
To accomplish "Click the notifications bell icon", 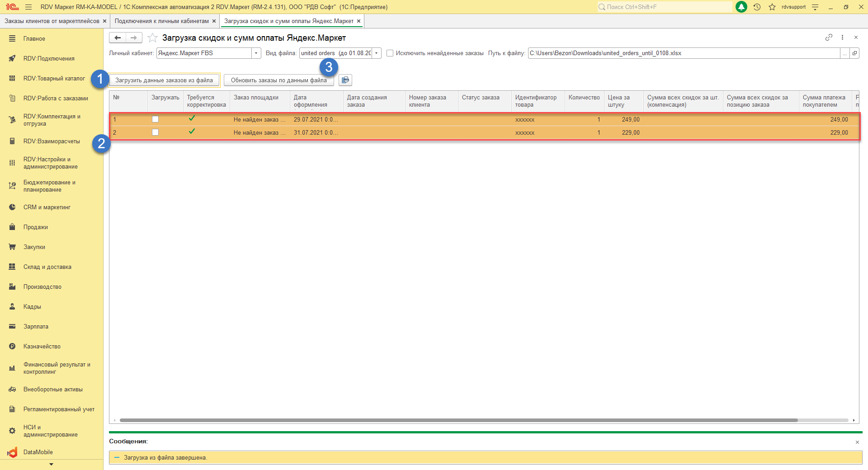I will [x=741, y=7].
